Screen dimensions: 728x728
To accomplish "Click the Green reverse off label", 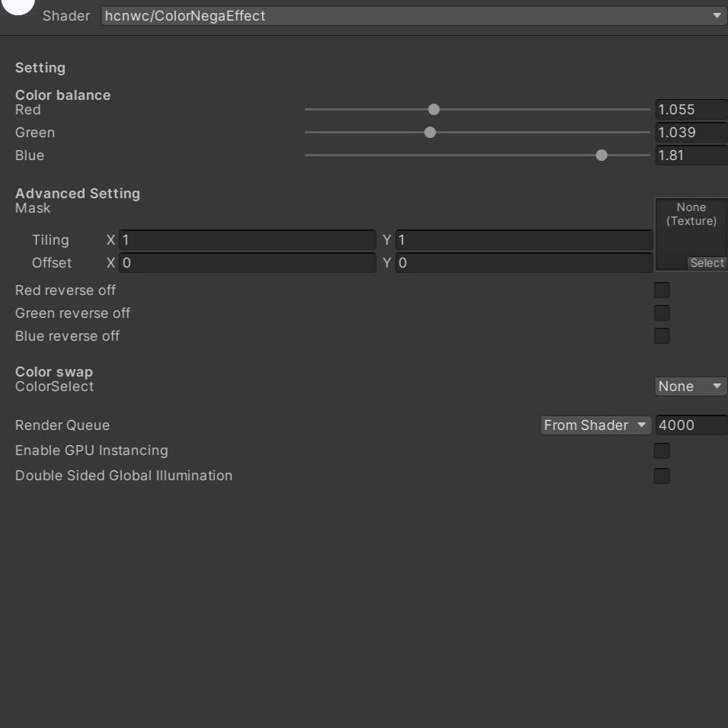I will coord(72,313).
